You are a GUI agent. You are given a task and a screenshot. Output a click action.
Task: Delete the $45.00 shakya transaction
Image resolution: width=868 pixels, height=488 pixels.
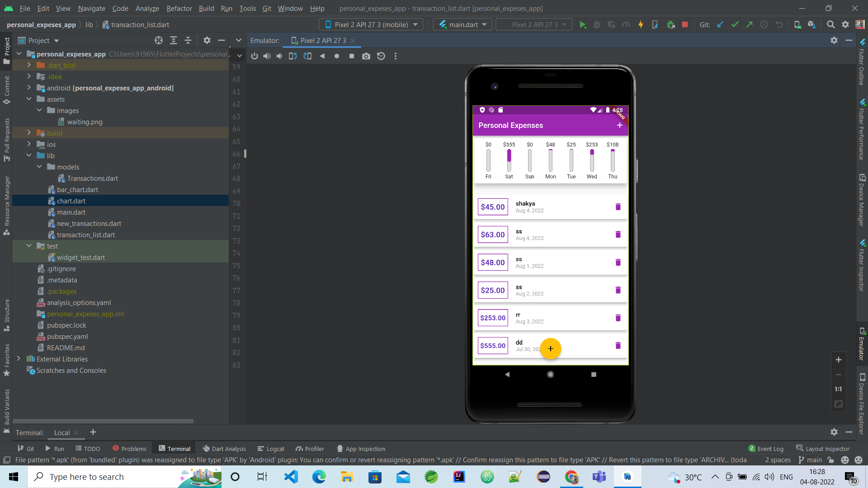(x=618, y=206)
